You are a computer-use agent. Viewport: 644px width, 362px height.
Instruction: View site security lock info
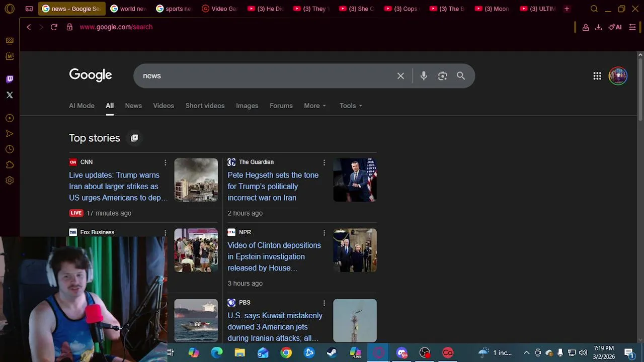[69, 27]
